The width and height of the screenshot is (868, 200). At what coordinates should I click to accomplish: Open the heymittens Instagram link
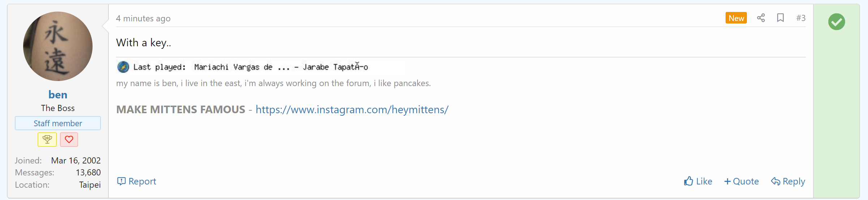tap(352, 110)
